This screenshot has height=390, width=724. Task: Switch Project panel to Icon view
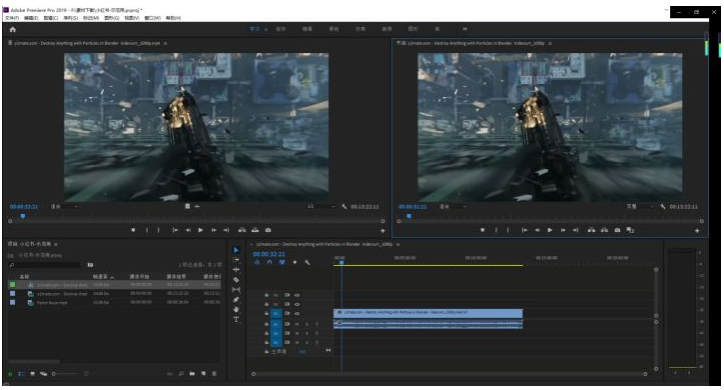coord(32,373)
